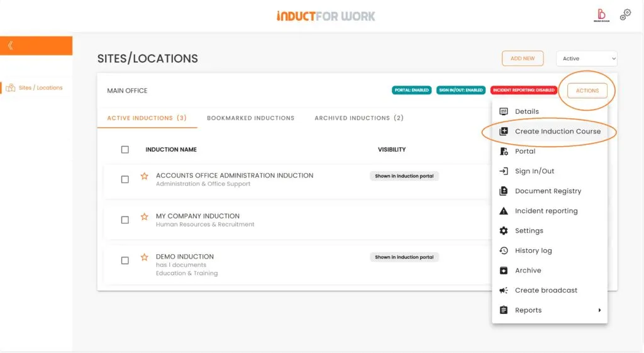Expand the Reports submenu arrow

coord(599,310)
